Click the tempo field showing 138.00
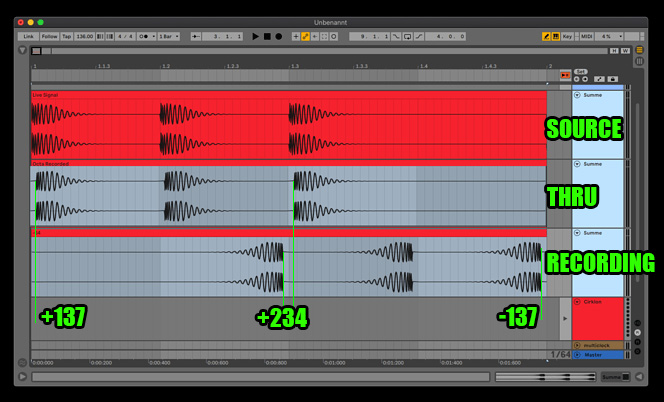 coord(84,36)
